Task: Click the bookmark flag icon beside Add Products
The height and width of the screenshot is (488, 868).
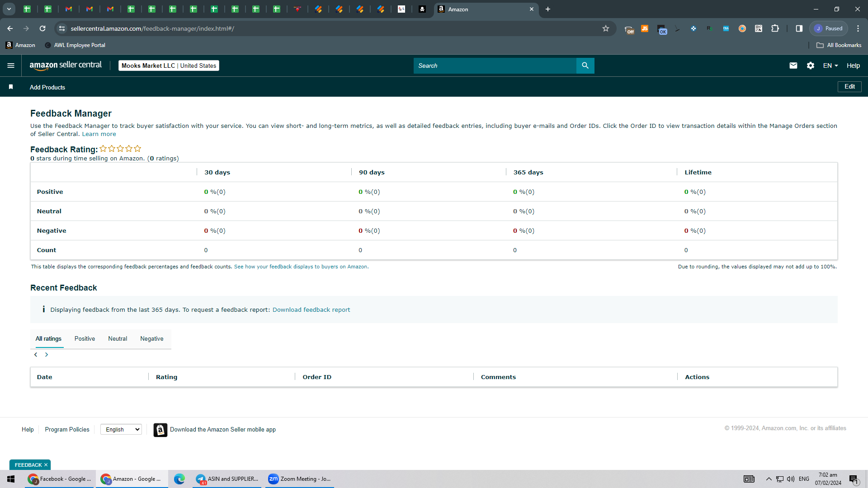Action: [11, 87]
